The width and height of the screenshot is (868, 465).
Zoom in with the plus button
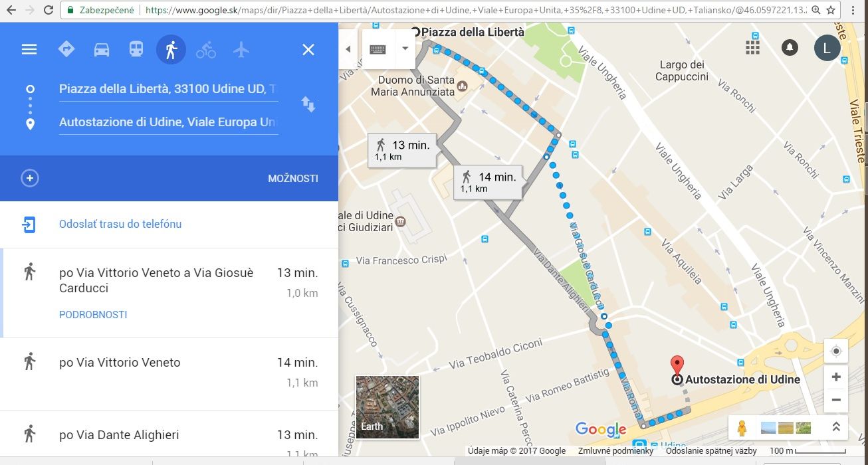(x=836, y=377)
